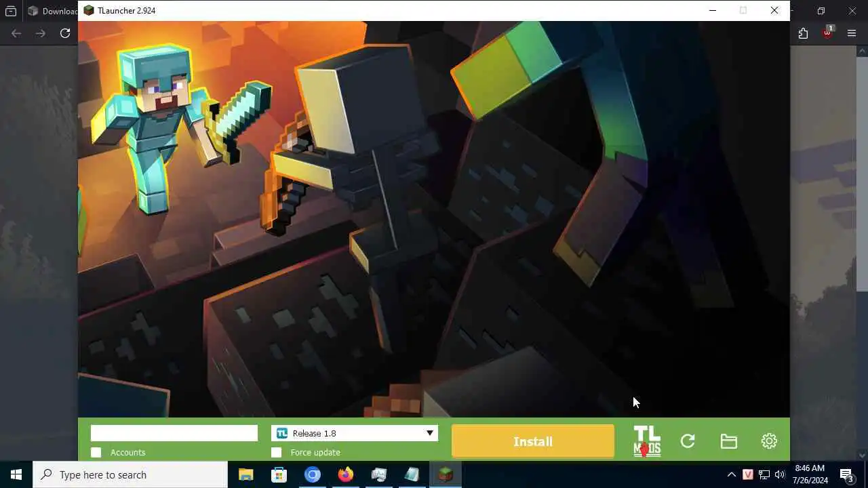Open browser extensions puzzle icon
The height and width of the screenshot is (488, 868).
coord(803,33)
